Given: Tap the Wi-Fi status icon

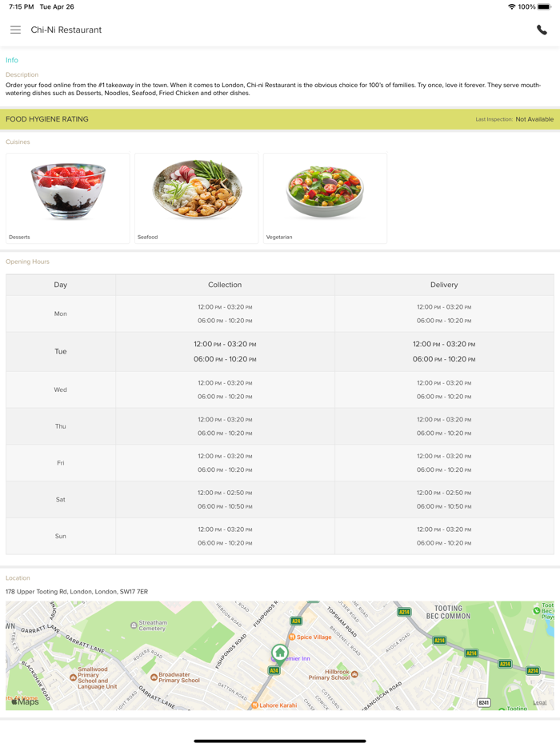Looking at the screenshot, I should click(512, 6).
